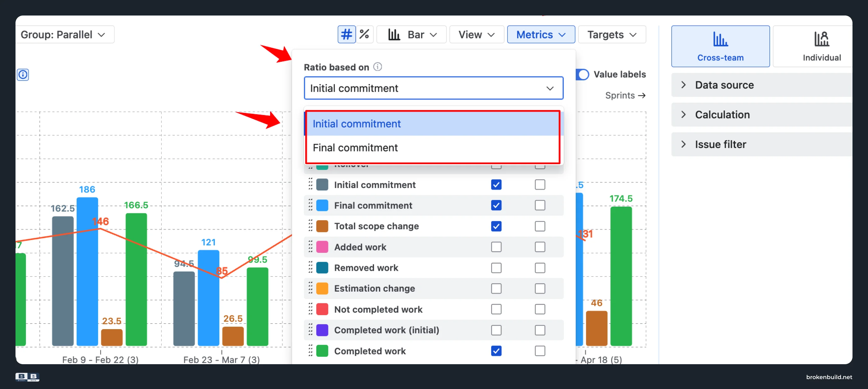Click Completed work (initial) purple color swatch
This screenshot has height=389, width=868.
coord(322,330)
